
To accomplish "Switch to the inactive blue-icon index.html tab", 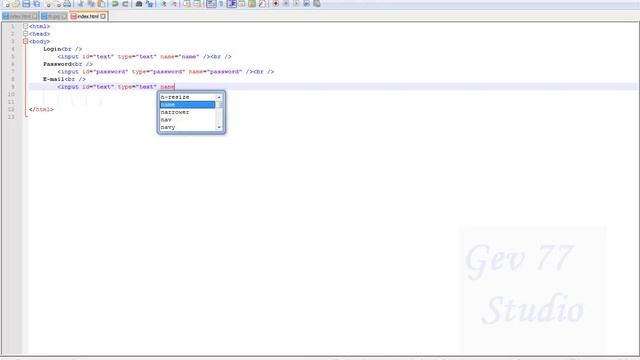I will click(x=20, y=16).
